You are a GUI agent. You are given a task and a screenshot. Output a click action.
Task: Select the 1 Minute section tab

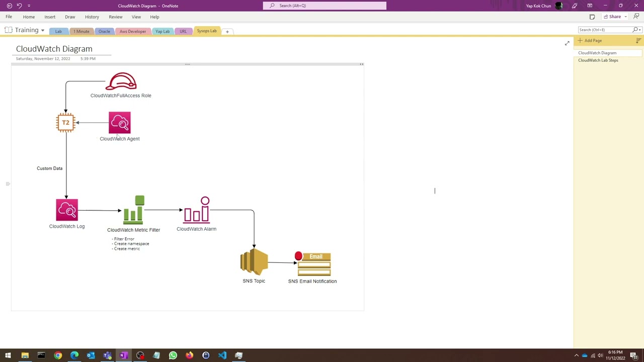tap(81, 31)
